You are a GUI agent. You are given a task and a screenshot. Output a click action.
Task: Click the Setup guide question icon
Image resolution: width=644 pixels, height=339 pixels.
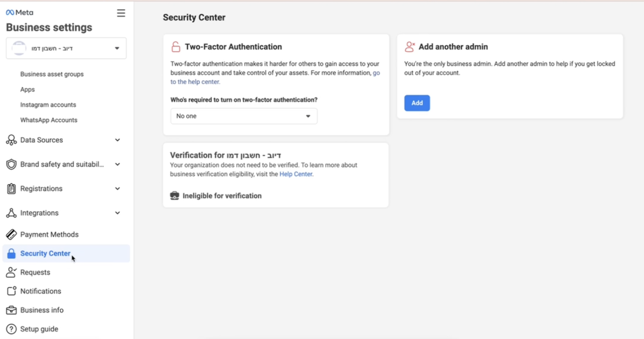[x=11, y=329]
